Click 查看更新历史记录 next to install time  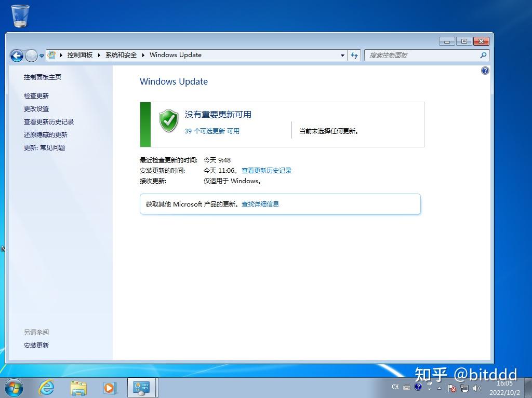pos(267,171)
